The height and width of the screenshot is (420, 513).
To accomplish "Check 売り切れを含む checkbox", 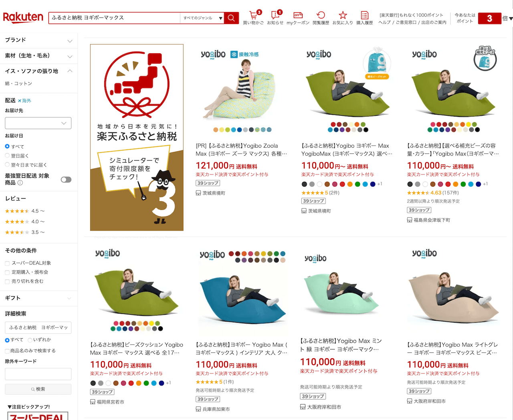I will [x=7, y=281].
